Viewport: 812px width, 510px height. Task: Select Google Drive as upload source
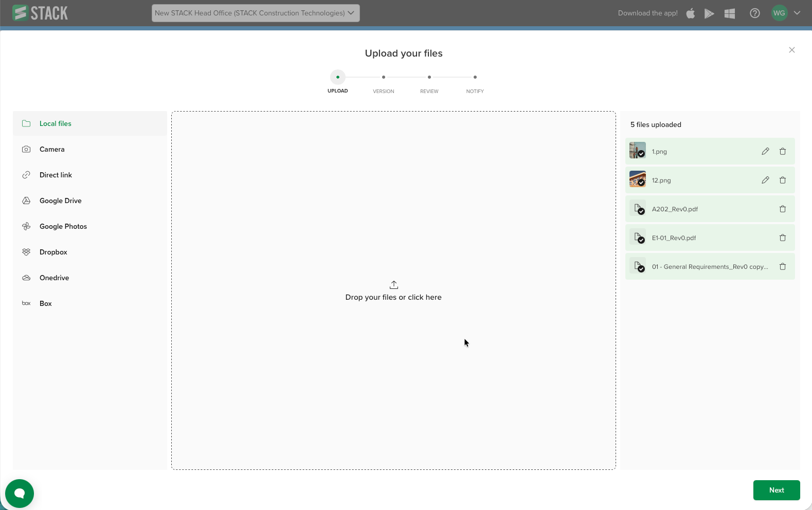60,201
